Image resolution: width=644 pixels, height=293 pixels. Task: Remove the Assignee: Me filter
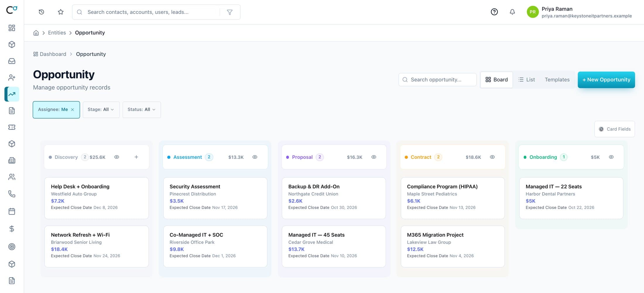click(x=73, y=110)
